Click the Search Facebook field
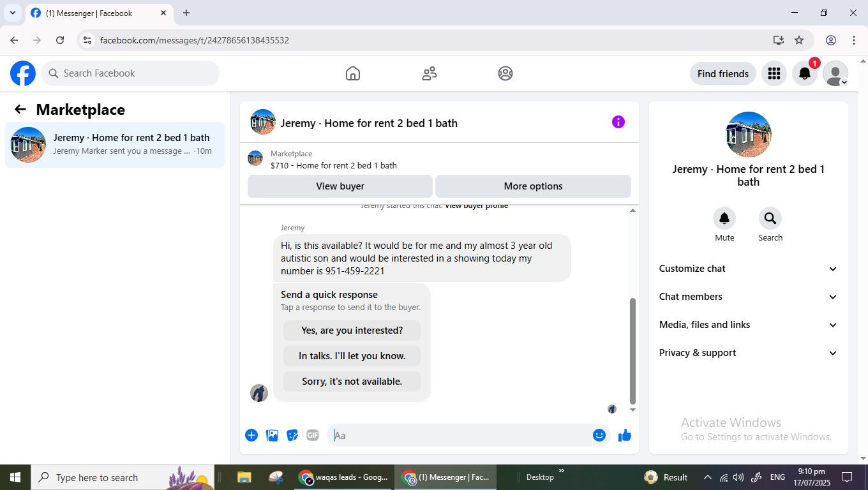The width and height of the screenshot is (868, 490). (x=130, y=73)
